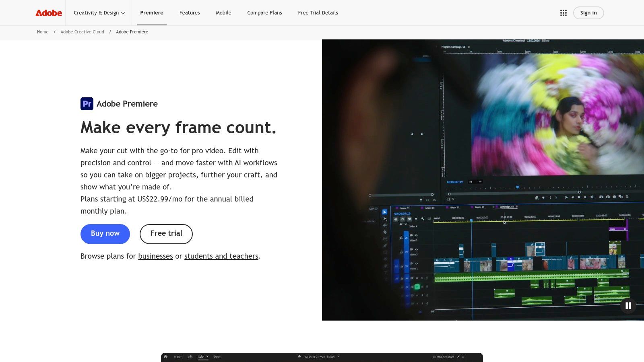Screen dimensions: 644x362
Task: Click the pencil icon beside 08 Main Sequence
Action: (458, 357)
